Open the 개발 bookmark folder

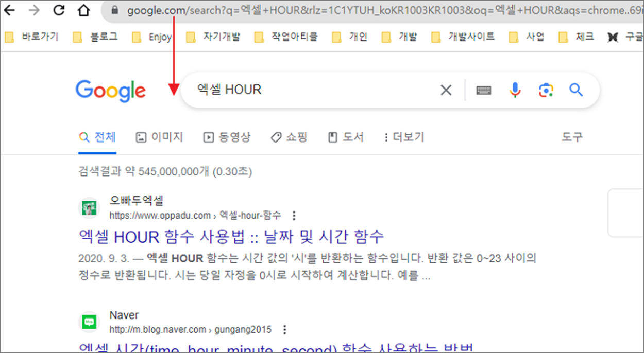point(400,37)
